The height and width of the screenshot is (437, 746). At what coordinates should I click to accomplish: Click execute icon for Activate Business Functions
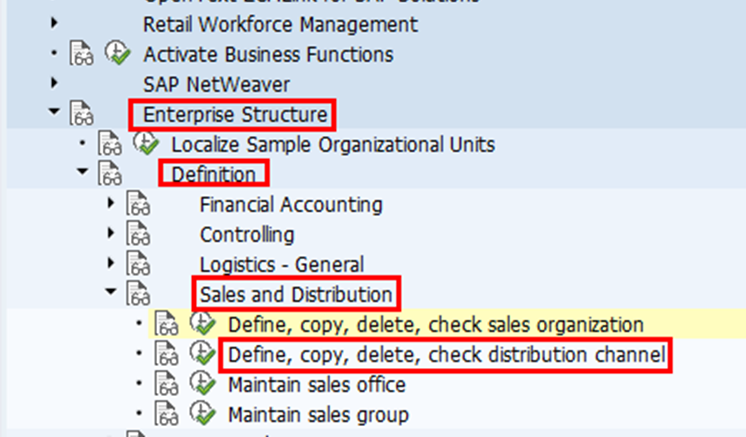point(118,54)
